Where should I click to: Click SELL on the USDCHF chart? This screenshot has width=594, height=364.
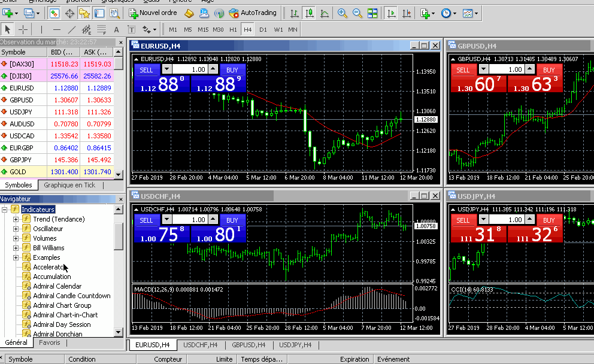147,220
